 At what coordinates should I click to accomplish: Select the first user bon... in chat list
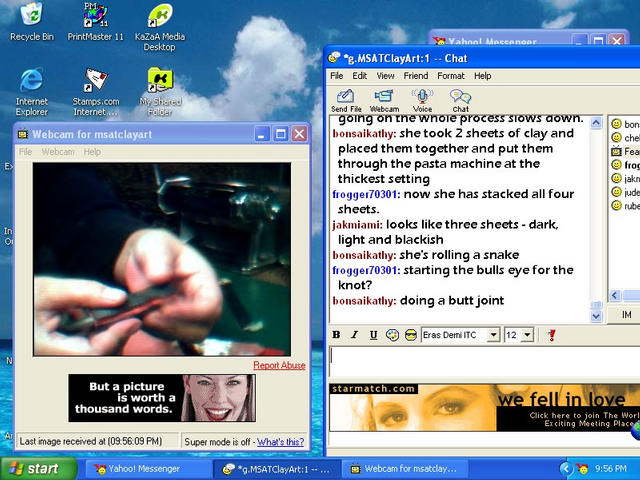(x=625, y=124)
